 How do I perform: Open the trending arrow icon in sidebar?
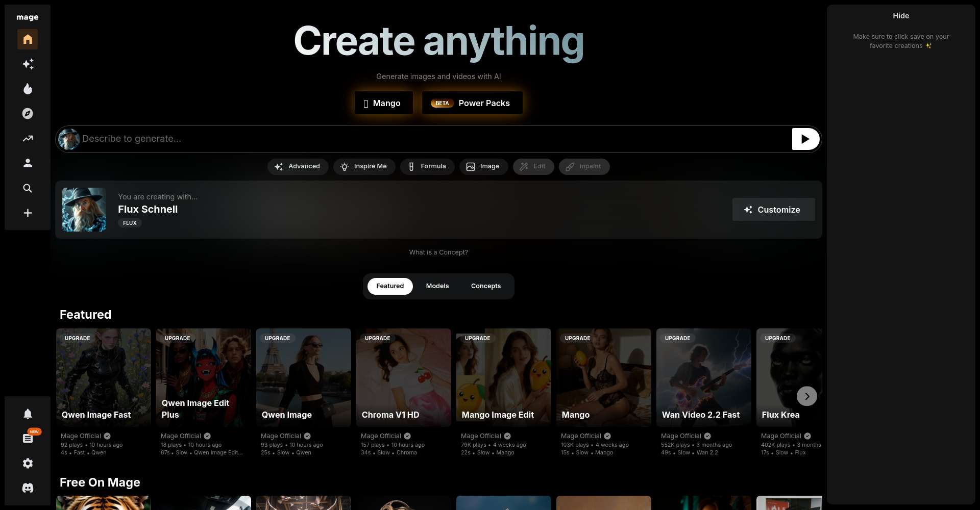click(x=28, y=138)
